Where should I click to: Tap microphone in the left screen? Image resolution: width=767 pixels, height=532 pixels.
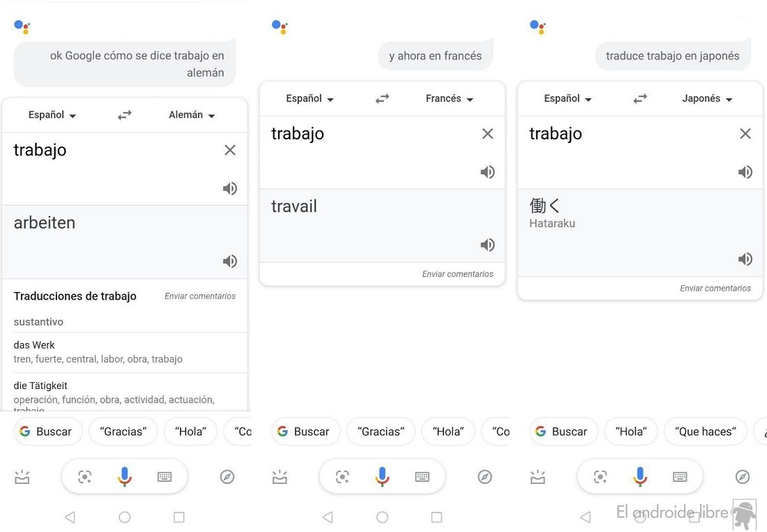124,477
